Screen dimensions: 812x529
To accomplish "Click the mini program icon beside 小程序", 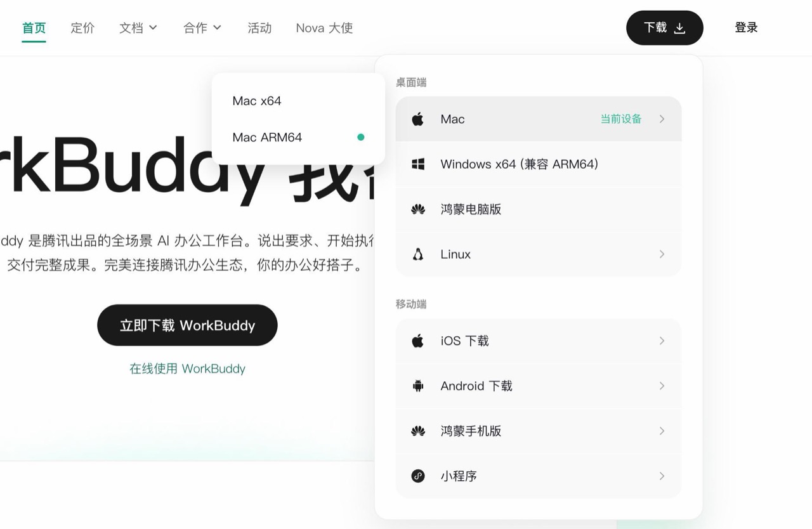I will tap(417, 476).
